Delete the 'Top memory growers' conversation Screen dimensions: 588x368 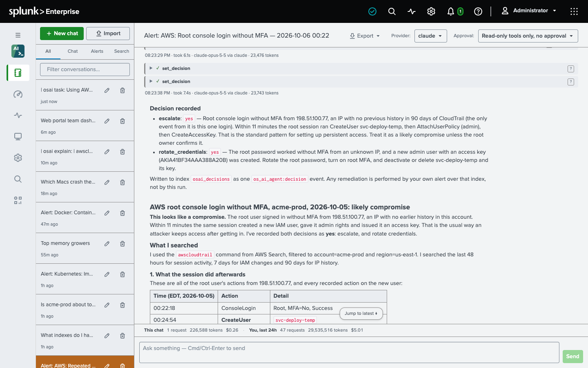tap(122, 244)
